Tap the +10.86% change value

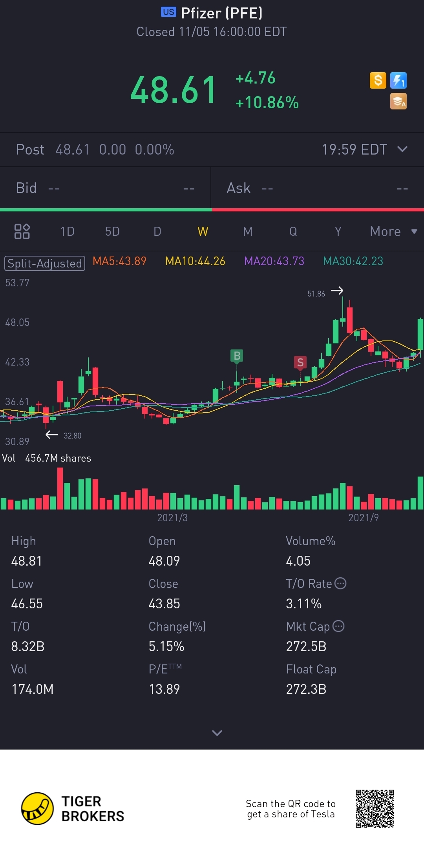click(x=267, y=103)
